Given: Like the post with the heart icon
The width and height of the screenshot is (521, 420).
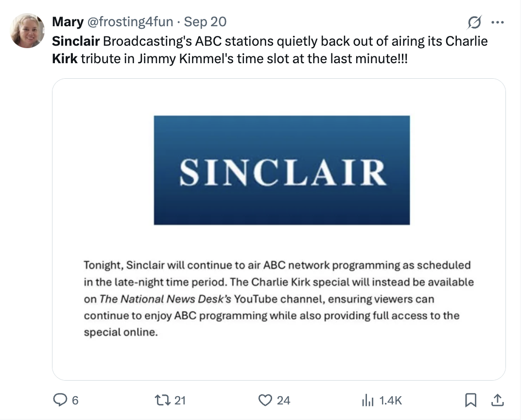Looking at the screenshot, I should click(265, 400).
